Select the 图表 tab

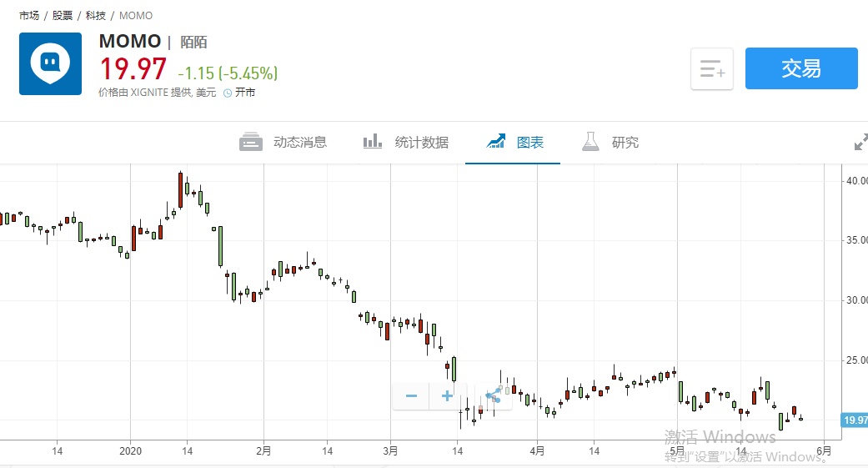tap(514, 143)
